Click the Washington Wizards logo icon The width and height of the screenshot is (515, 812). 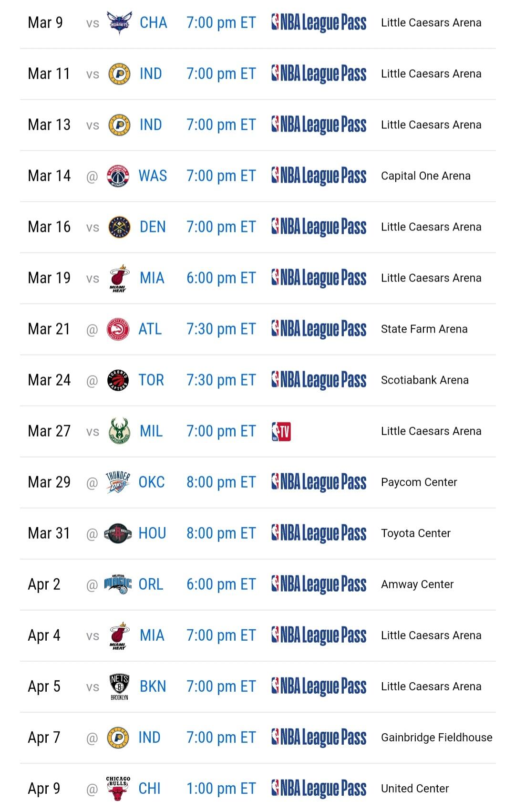coord(118,176)
